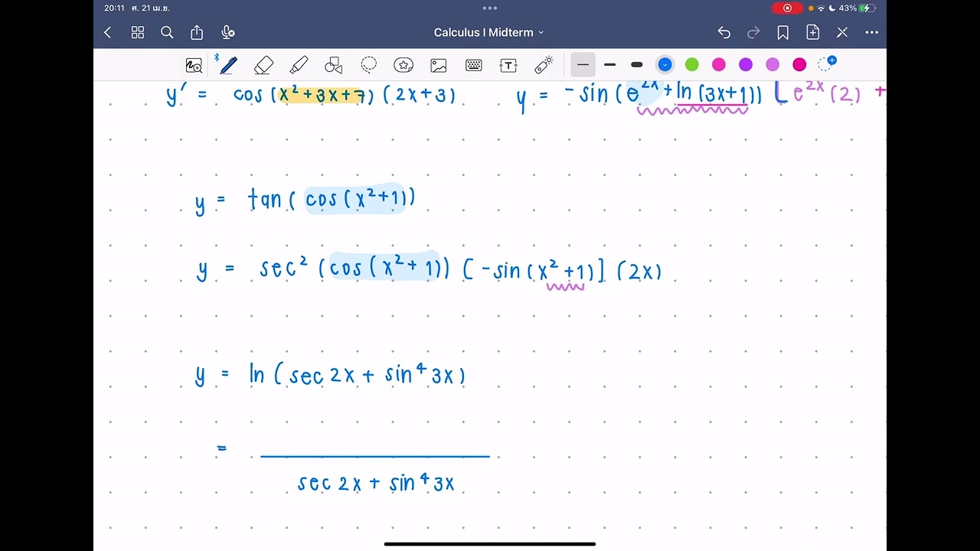Pick the blue pen color
This screenshot has height=551, width=980.
point(665,65)
